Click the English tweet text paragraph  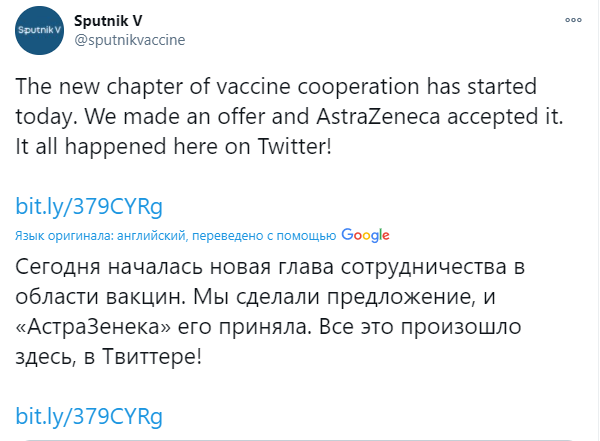[x=290, y=115]
